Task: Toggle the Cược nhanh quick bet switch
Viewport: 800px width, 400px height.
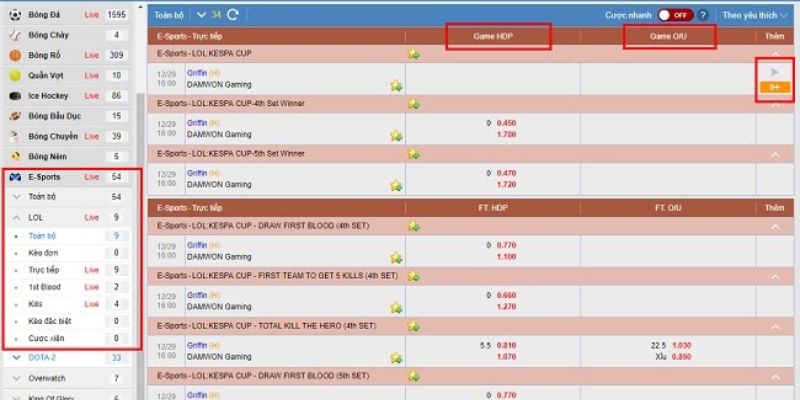Action: [x=675, y=15]
